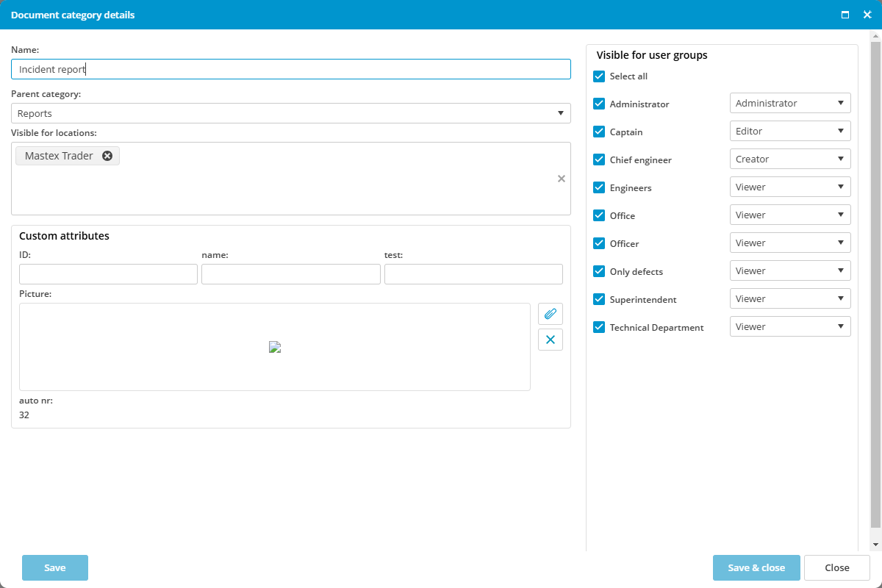This screenshot has height=588, width=882.
Task: Maximize the Document category details dialog
Action: (x=845, y=15)
